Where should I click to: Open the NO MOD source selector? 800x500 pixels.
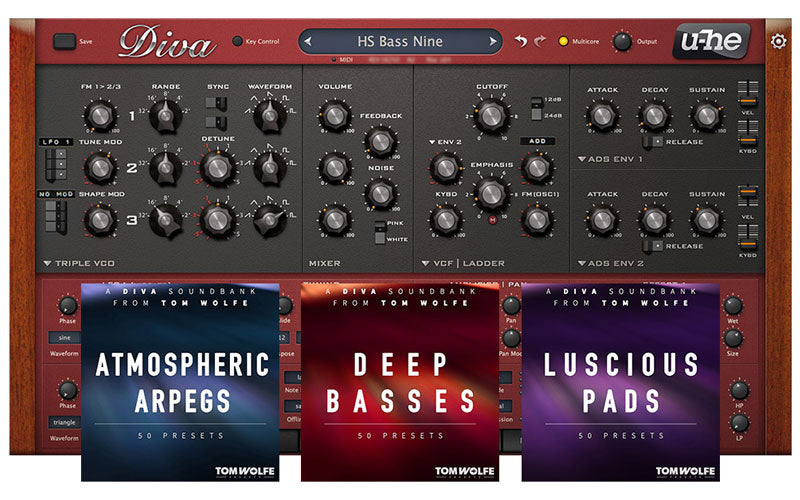56,194
